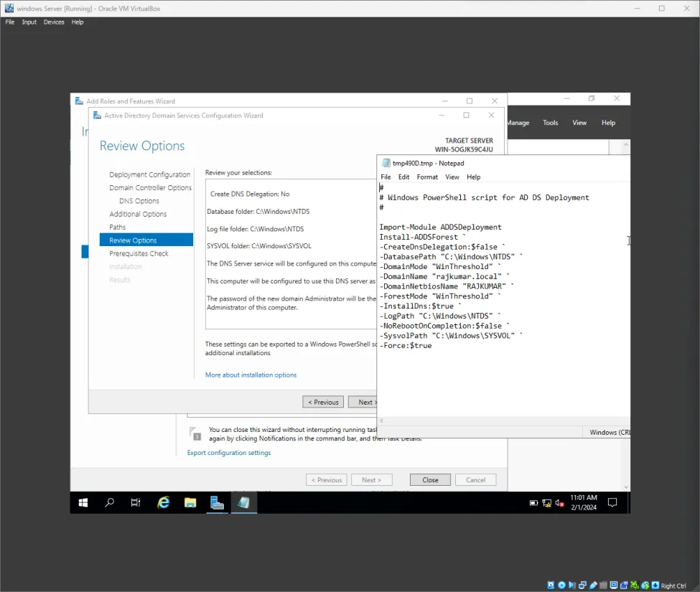
Task: Click the VirtualBox mouse integration status icon
Action: click(x=645, y=585)
